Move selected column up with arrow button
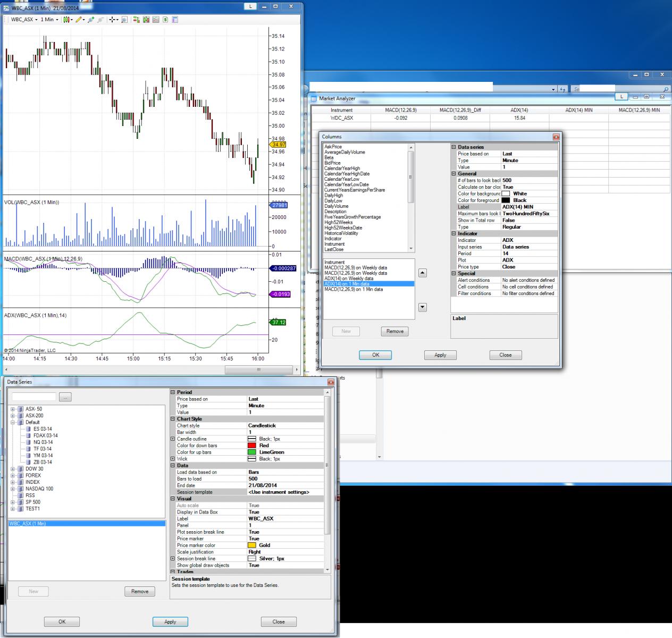 click(x=423, y=273)
